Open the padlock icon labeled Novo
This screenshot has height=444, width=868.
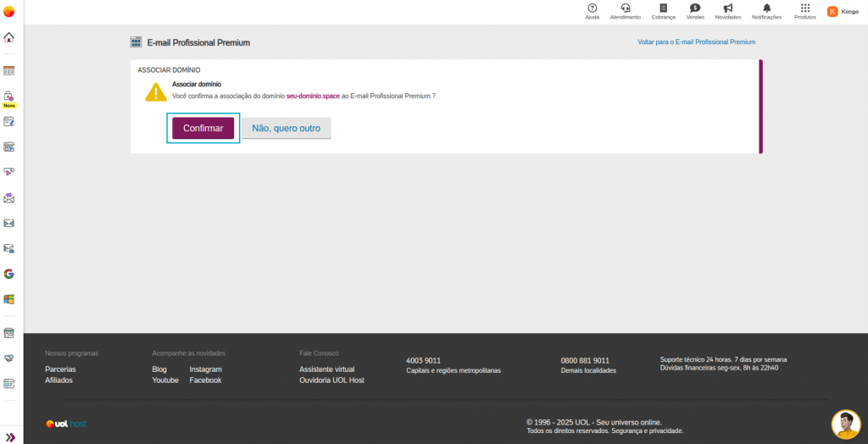pos(8,96)
